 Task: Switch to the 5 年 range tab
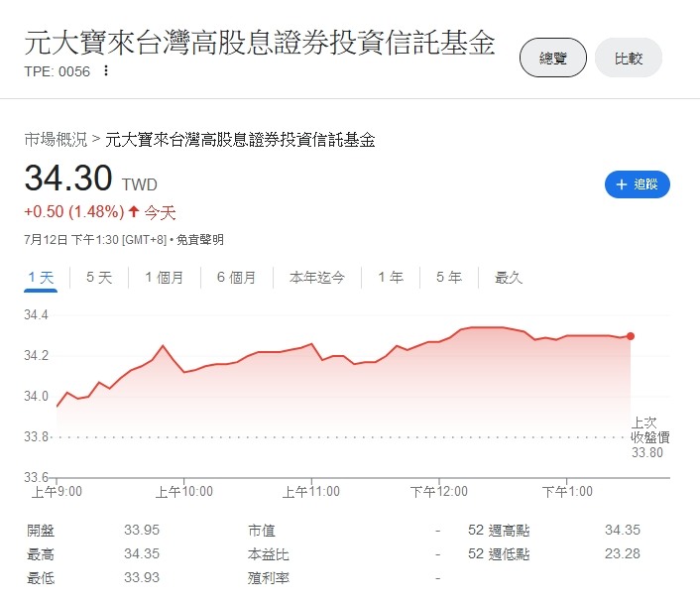click(449, 278)
